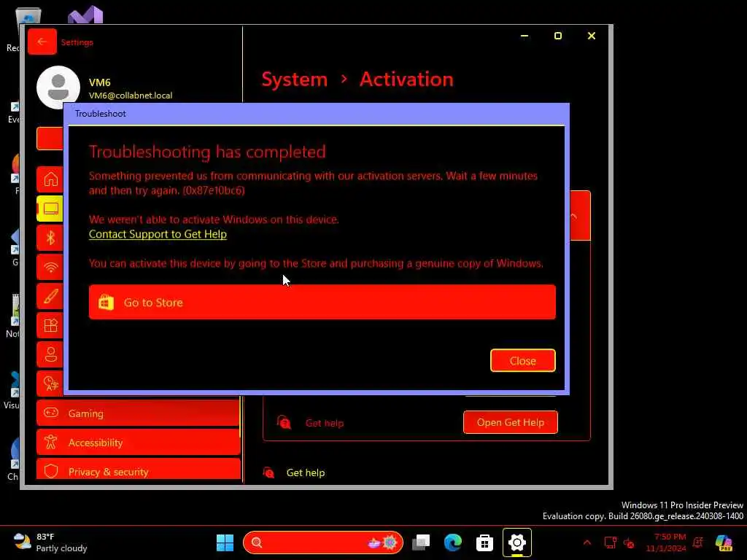
Task: Click the Open Get Help button
Action: pyautogui.click(x=510, y=422)
